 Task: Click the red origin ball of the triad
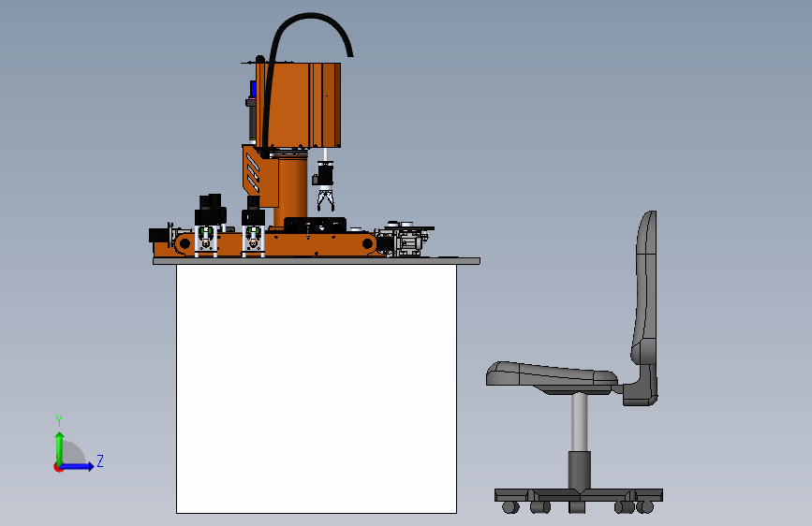58,467
